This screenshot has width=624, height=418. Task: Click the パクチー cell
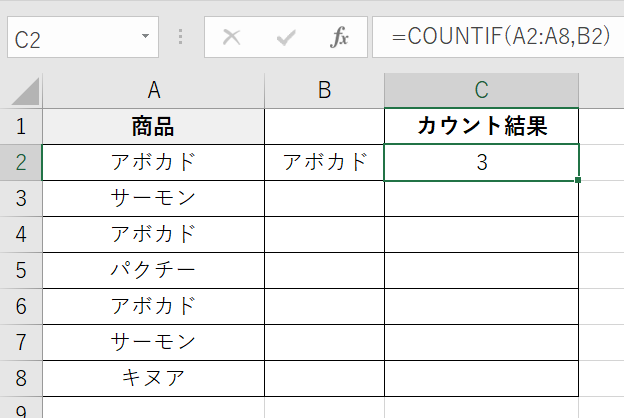[x=154, y=270]
